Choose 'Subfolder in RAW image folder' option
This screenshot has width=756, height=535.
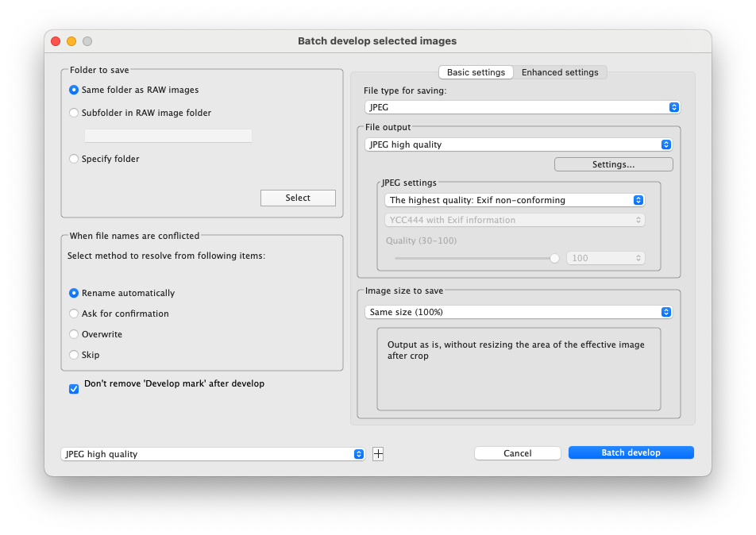coord(75,113)
